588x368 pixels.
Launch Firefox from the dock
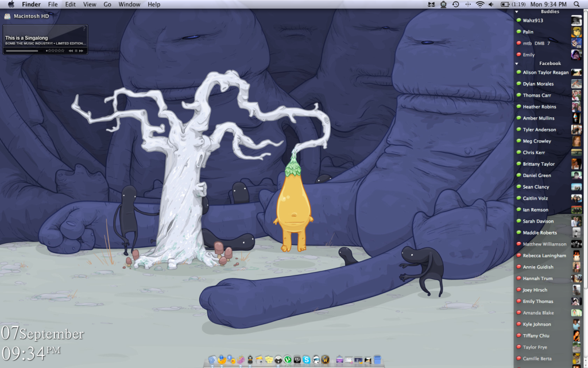point(222,359)
